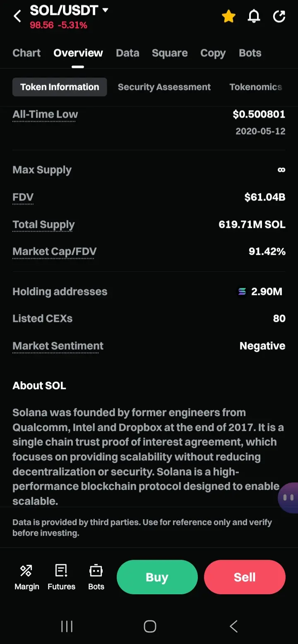Screen dimensions: 298x644
Task: Tap the back arrow icon
Action: click(x=17, y=17)
